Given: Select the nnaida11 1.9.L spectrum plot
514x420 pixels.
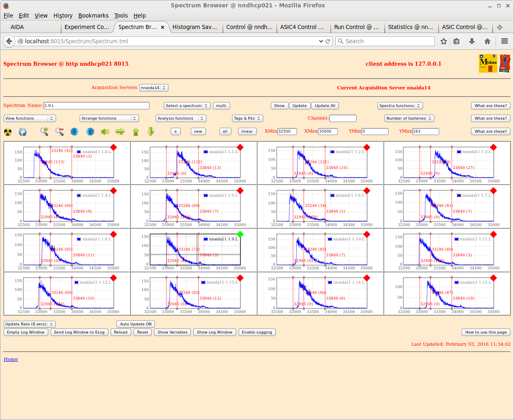Looking at the screenshot, I should click(x=195, y=250).
